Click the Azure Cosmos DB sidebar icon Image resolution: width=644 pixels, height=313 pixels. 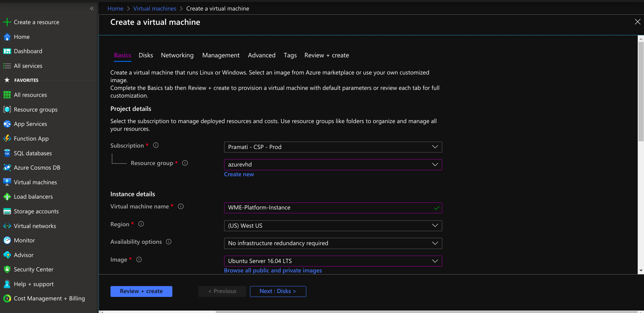7,168
